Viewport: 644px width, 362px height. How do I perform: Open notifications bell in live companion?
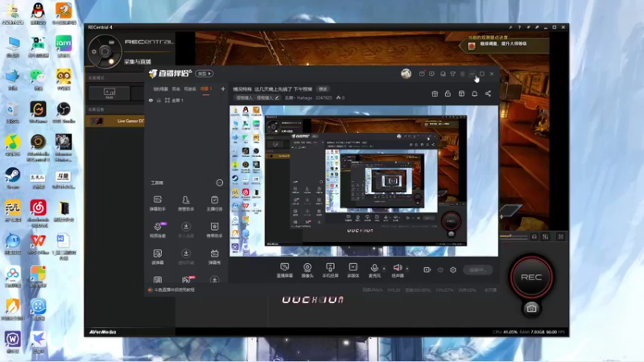click(x=474, y=93)
